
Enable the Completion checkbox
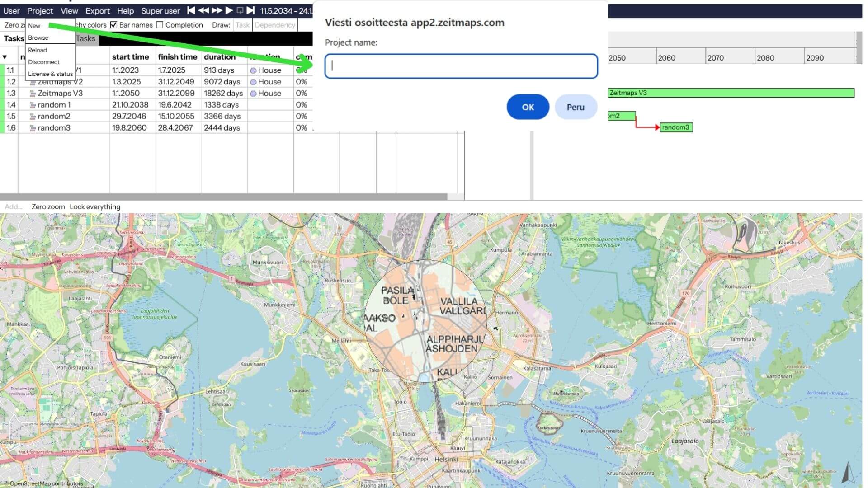[160, 25]
